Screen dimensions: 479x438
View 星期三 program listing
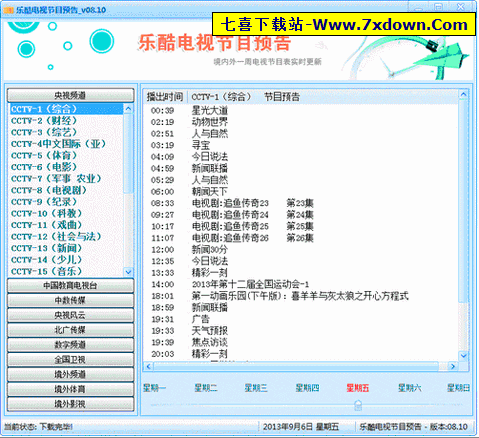click(256, 388)
